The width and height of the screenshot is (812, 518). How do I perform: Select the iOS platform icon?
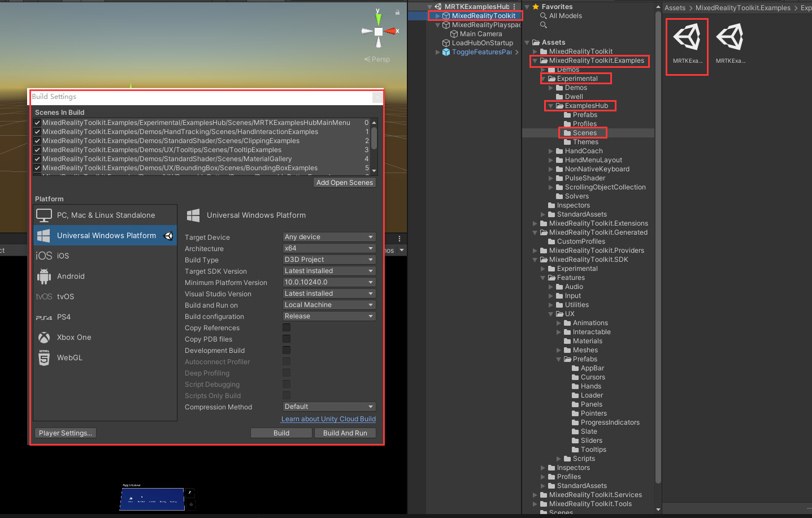44,256
